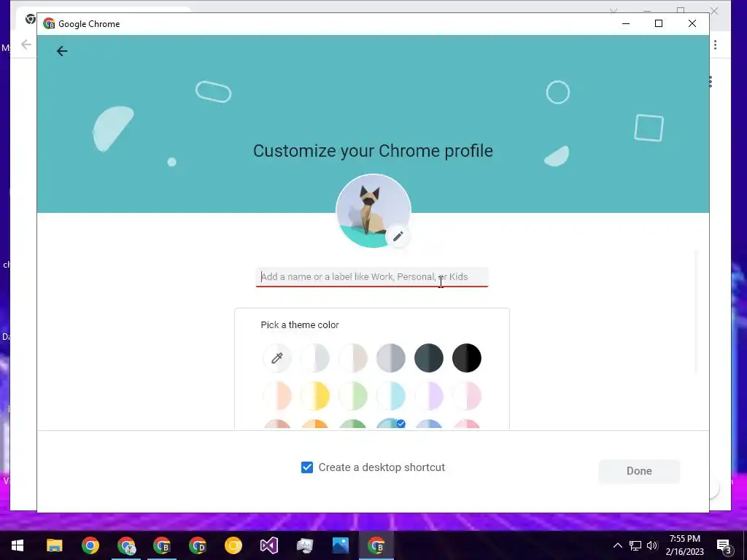Open File Explorer from the taskbar
The height and width of the screenshot is (560, 747).
tap(54, 545)
